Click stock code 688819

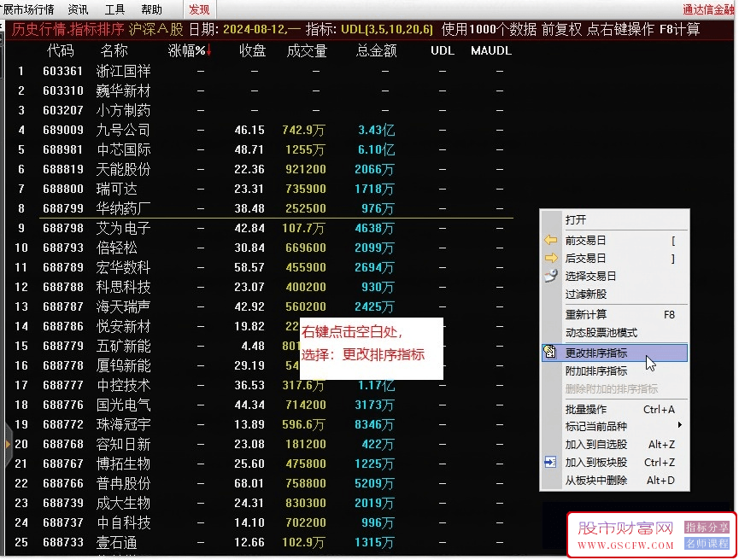tap(62, 169)
